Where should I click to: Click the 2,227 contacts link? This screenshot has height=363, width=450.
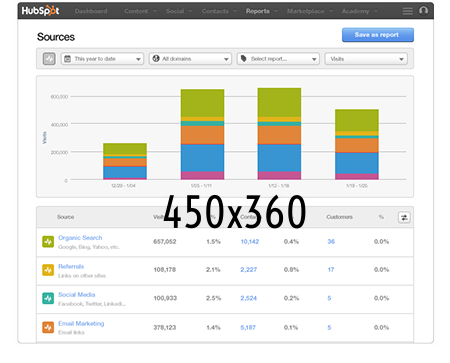(x=249, y=270)
